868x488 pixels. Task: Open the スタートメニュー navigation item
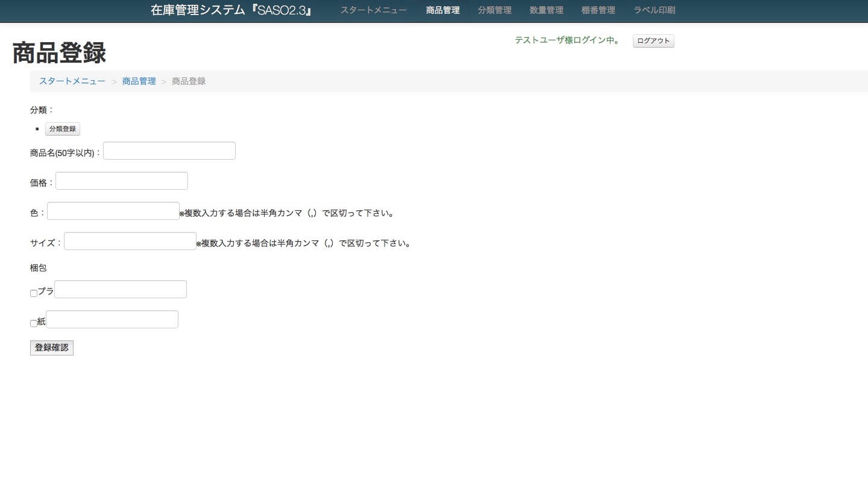pos(373,10)
